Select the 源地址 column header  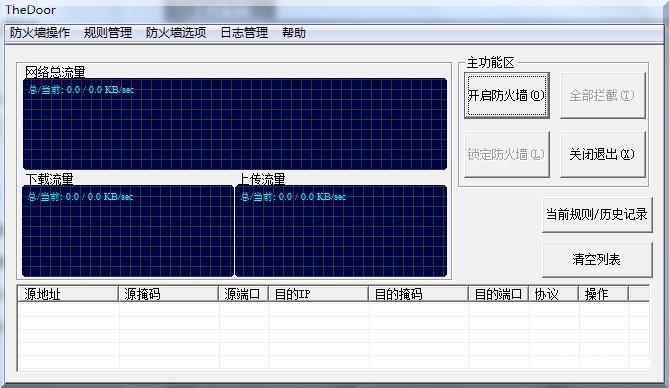click(x=68, y=294)
